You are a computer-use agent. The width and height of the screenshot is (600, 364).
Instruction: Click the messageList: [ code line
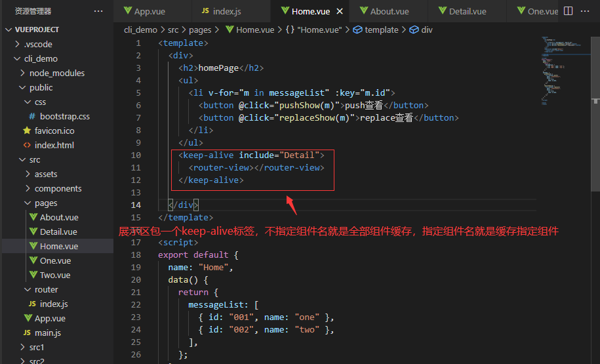(224, 305)
